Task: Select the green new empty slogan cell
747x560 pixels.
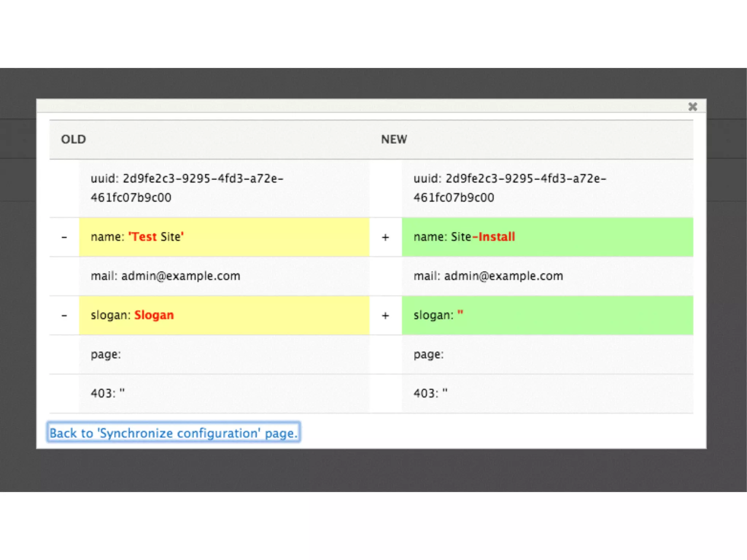Action: pyautogui.click(x=547, y=315)
